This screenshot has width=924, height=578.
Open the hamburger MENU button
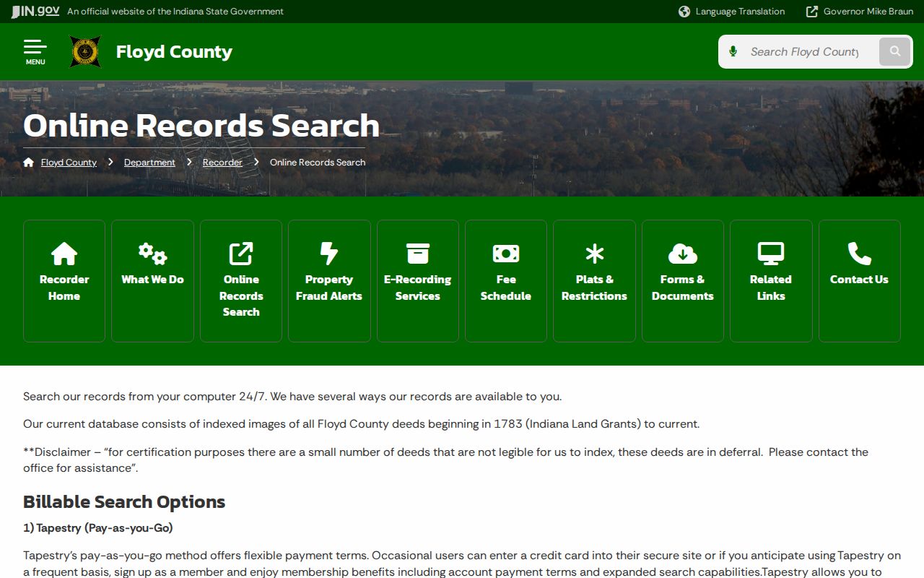(x=35, y=52)
